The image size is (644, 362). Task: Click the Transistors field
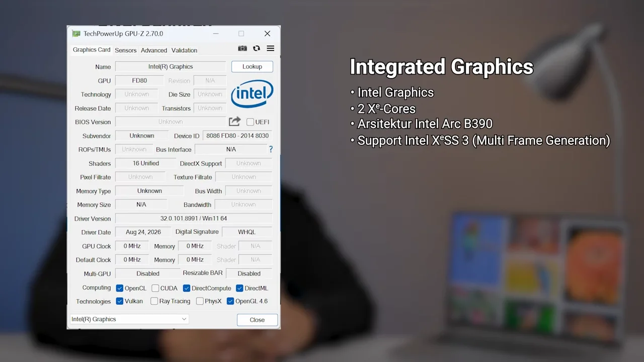point(210,108)
